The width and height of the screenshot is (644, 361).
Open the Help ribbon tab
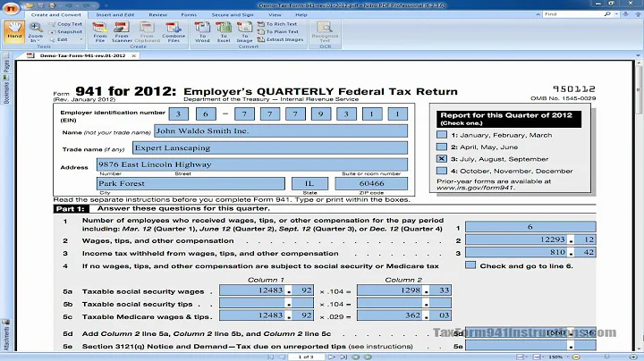click(x=301, y=15)
